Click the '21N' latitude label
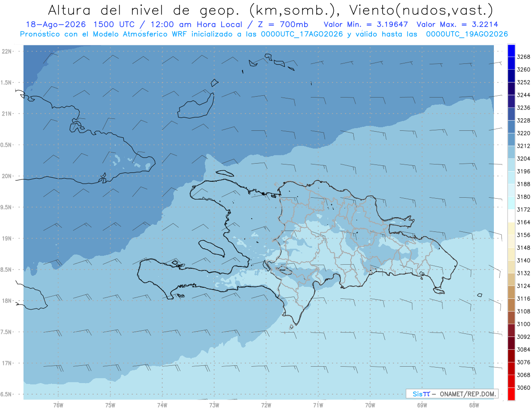 (x=6, y=114)
